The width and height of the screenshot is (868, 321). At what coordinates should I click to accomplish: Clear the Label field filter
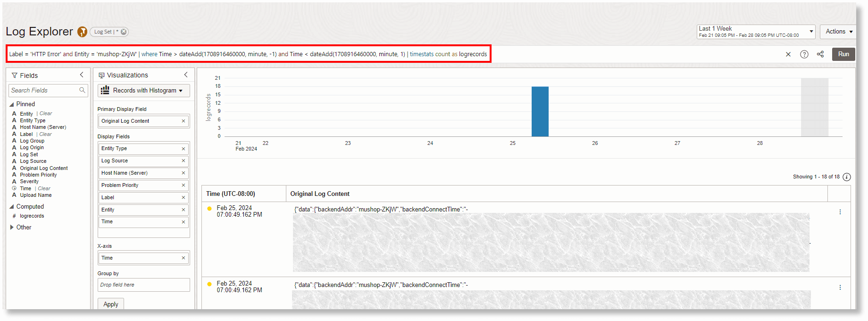(46, 134)
